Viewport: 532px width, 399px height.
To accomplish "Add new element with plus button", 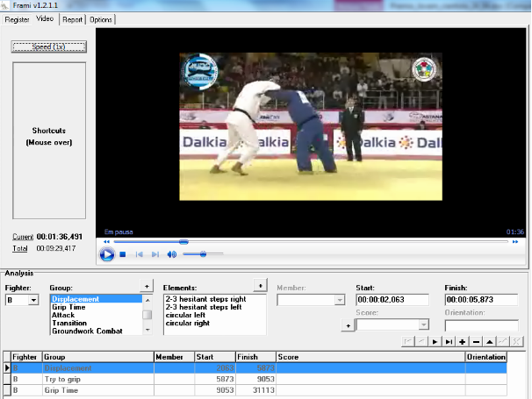I will (x=259, y=286).
